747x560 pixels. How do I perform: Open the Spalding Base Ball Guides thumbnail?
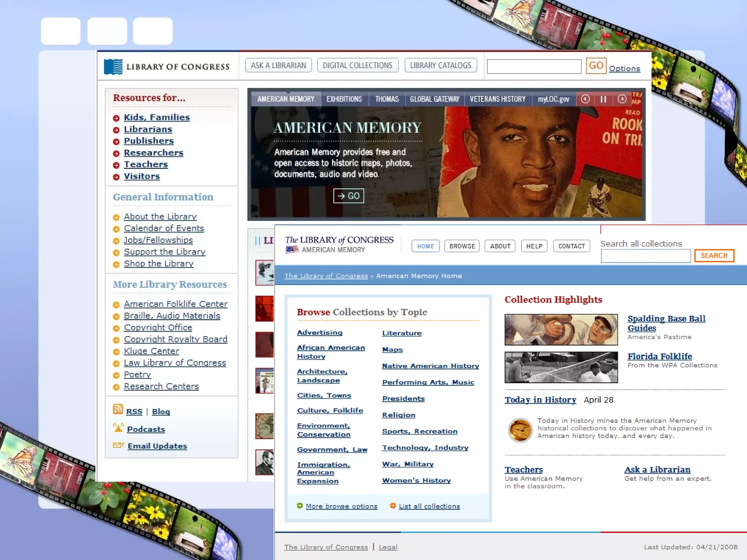point(561,330)
